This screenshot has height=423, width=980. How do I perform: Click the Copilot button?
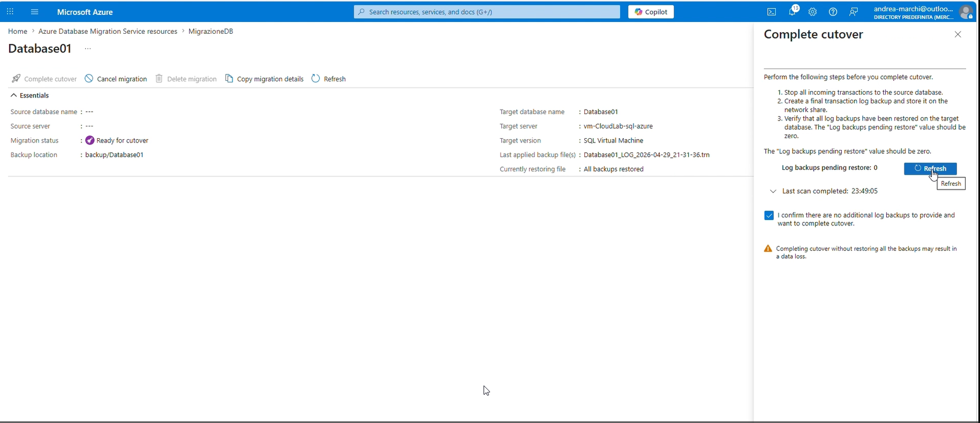651,12
